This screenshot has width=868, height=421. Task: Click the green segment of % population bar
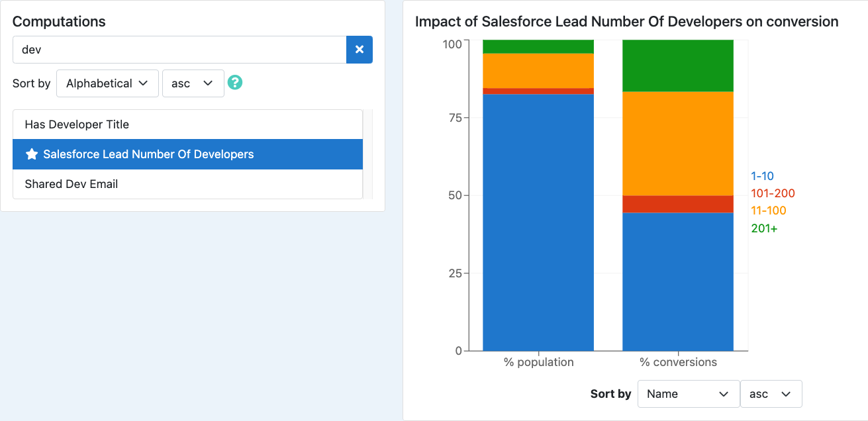pos(538,46)
